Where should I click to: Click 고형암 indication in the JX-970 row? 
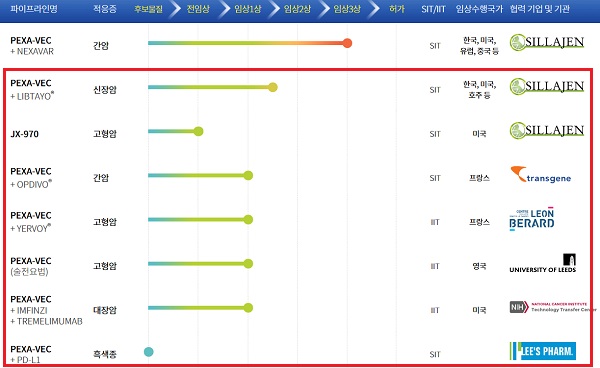coord(105,134)
